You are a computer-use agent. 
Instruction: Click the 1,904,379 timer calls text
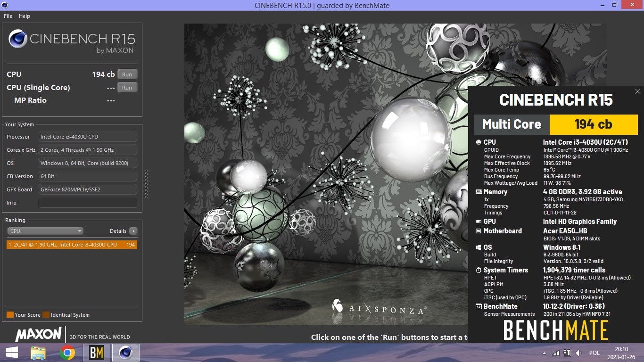click(x=574, y=270)
